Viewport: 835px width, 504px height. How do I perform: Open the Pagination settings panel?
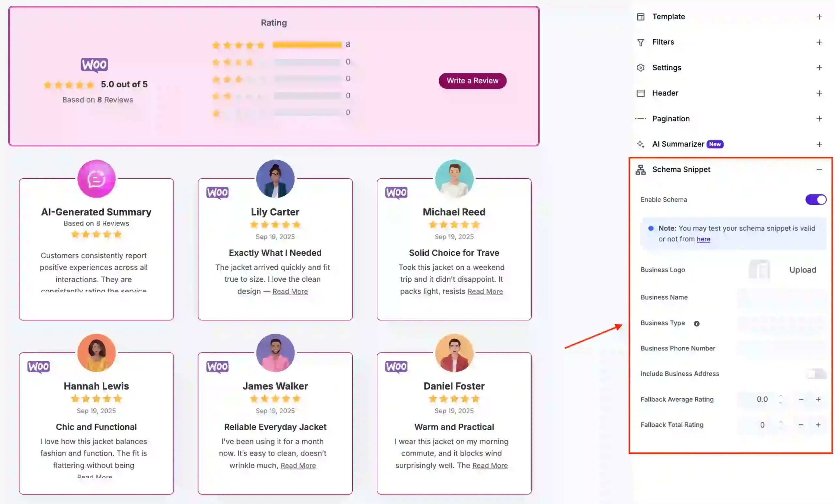pos(820,119)
